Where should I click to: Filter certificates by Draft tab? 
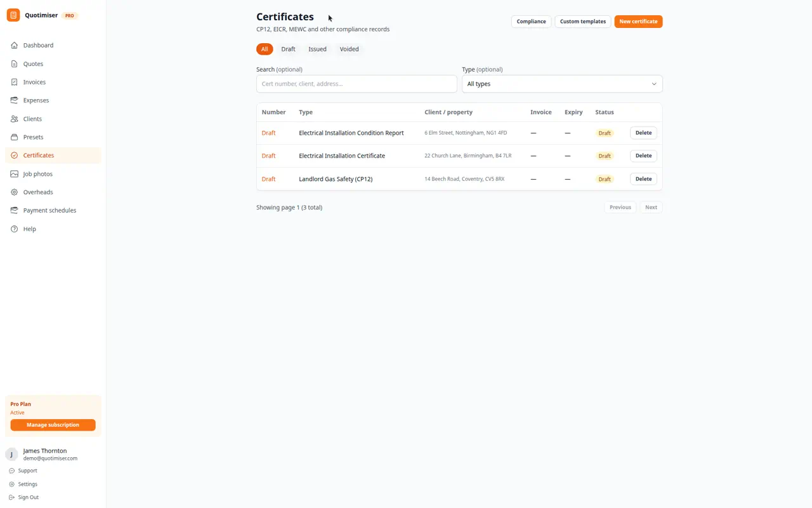(288, 49)
